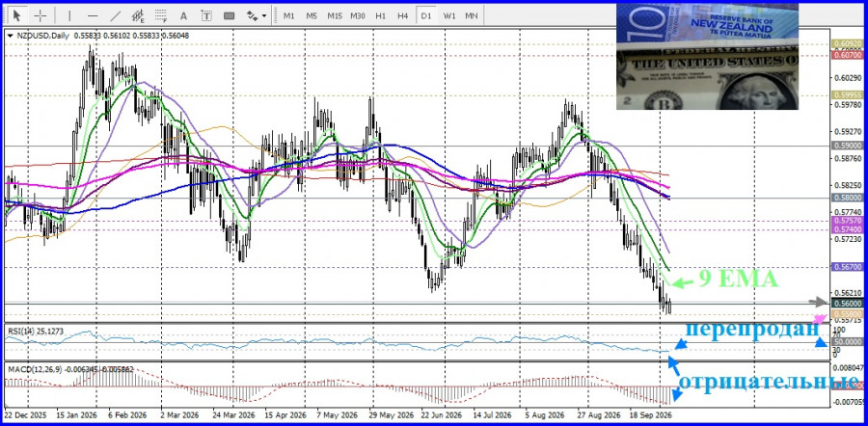This screenshot has height=426, width=868.
Task: Click the 0.59000 price level label
Action: pos(847,146)
